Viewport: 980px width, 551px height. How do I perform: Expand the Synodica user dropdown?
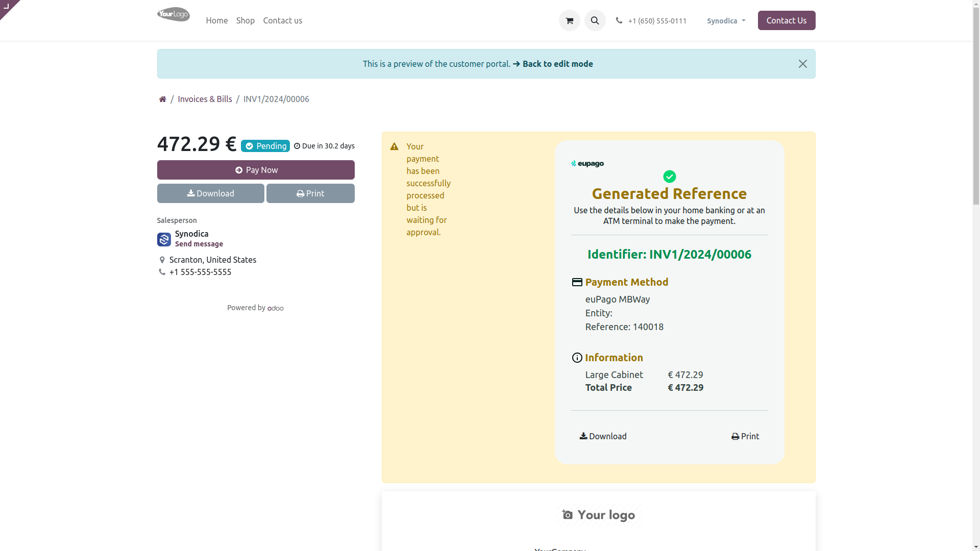coord(726,21)
